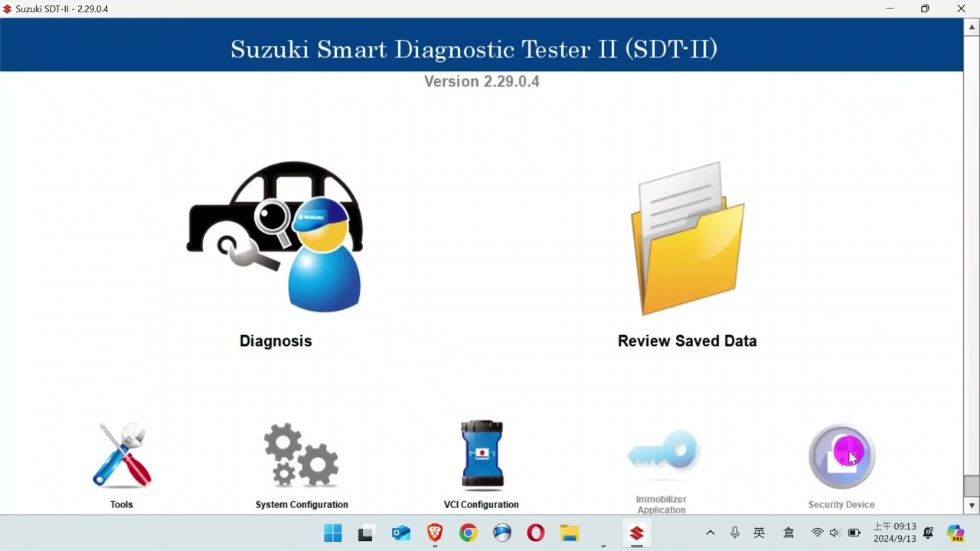This screenshot has height=551, width=980.
Task: Open the Diagnosis car icon
Action: pos(275,237)
